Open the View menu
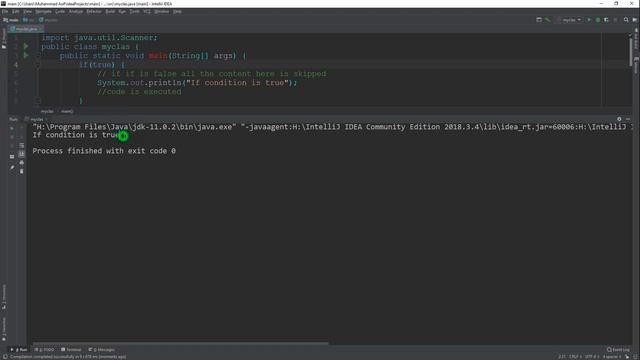This screenshot has height=360, width=640. pos(27,11)
